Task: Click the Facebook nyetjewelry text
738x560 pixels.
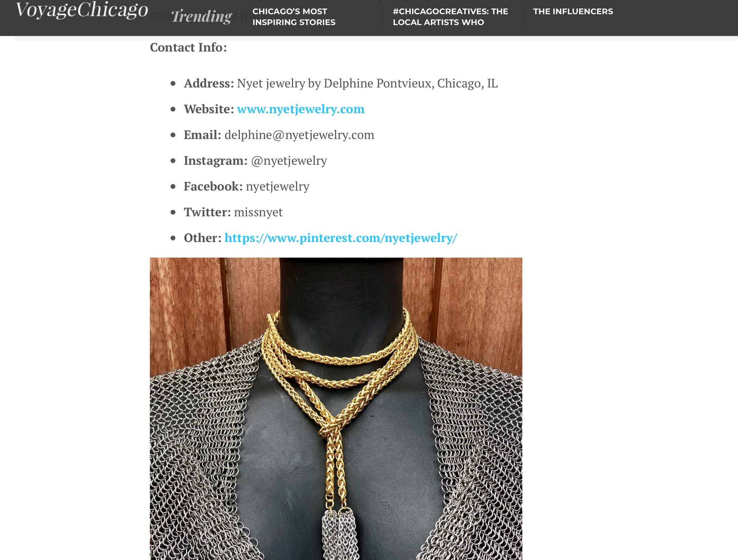Action: 277,187
